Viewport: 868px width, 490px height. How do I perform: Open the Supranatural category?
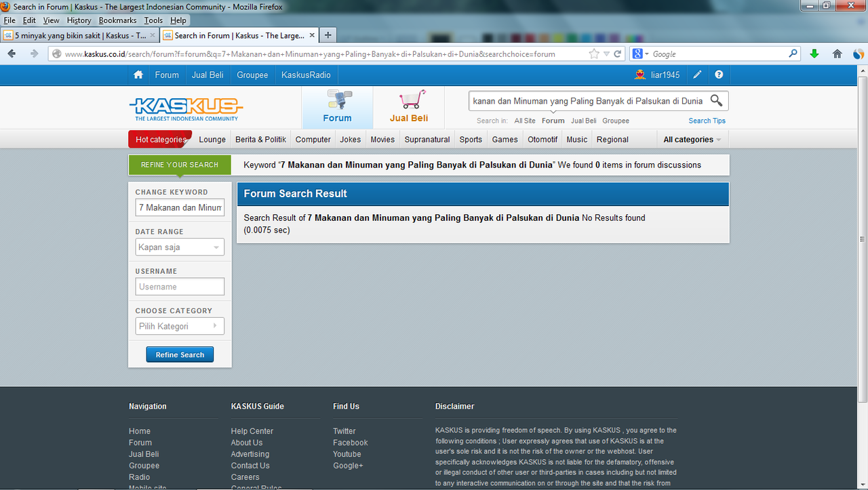tap(427, 140)
